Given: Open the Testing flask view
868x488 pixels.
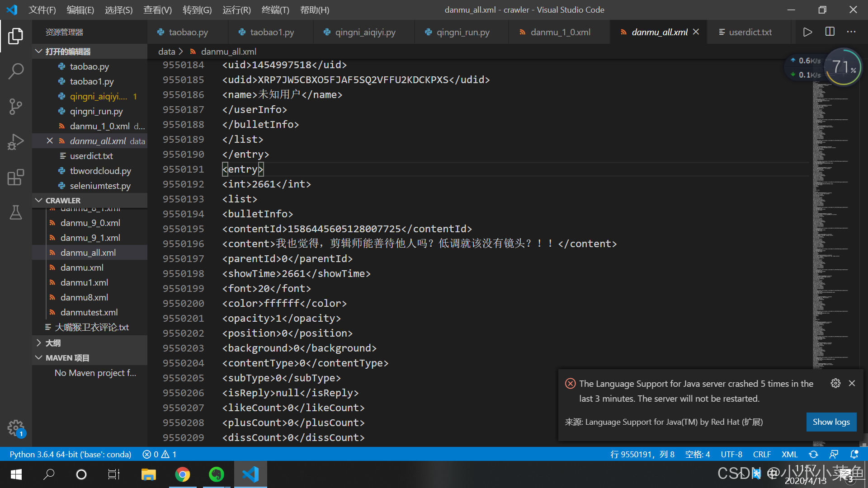Looking at the screenshot, I should click(16, 212).
